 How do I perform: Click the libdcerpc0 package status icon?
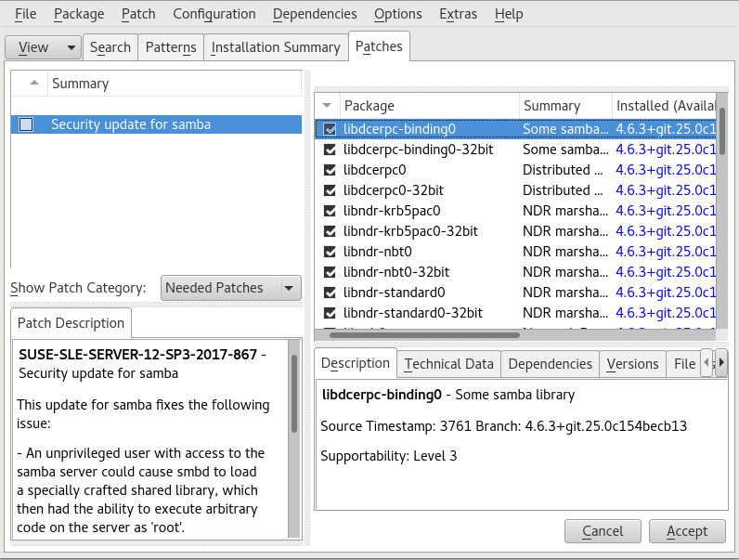pyautogui.click(x=329, y=170)
